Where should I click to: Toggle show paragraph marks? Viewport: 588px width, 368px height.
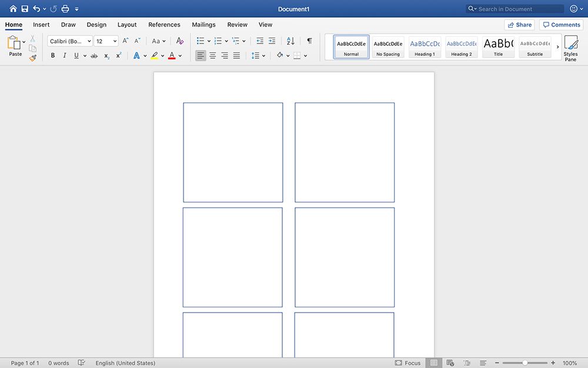309,41
